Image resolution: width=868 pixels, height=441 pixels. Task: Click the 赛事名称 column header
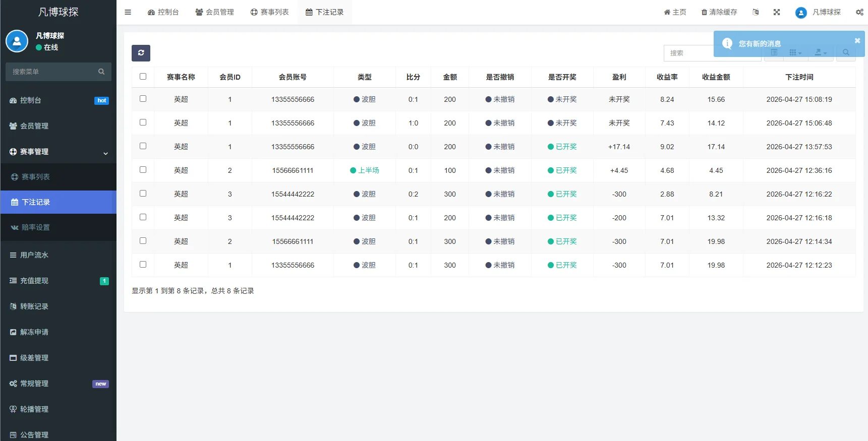pos(181,77)
